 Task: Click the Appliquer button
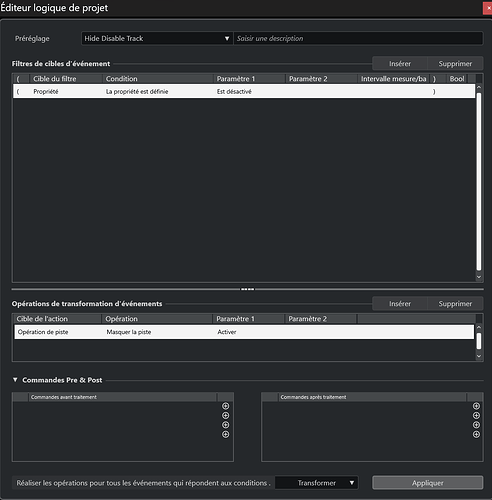[x=428, y=483]
